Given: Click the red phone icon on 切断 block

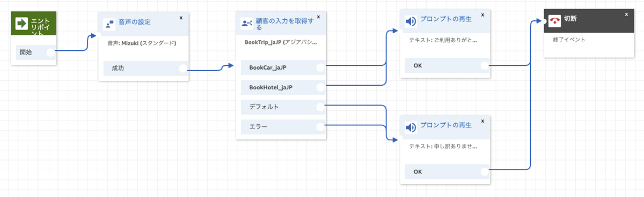Looking at the screenshot, I should [555, 20].
